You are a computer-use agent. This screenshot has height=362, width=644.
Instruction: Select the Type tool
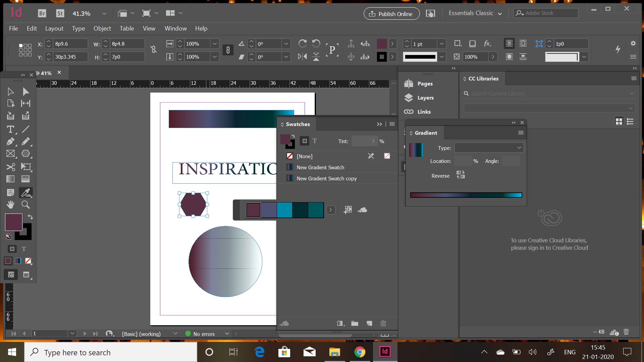(10, 129)
